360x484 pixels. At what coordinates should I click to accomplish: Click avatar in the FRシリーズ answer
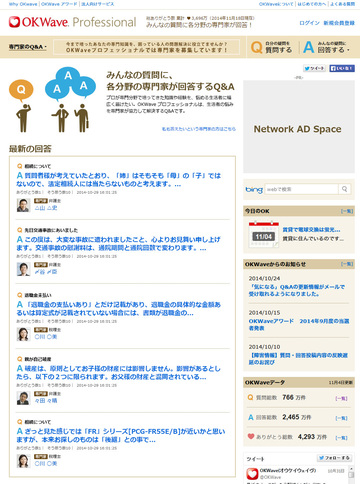click(23, 461)
